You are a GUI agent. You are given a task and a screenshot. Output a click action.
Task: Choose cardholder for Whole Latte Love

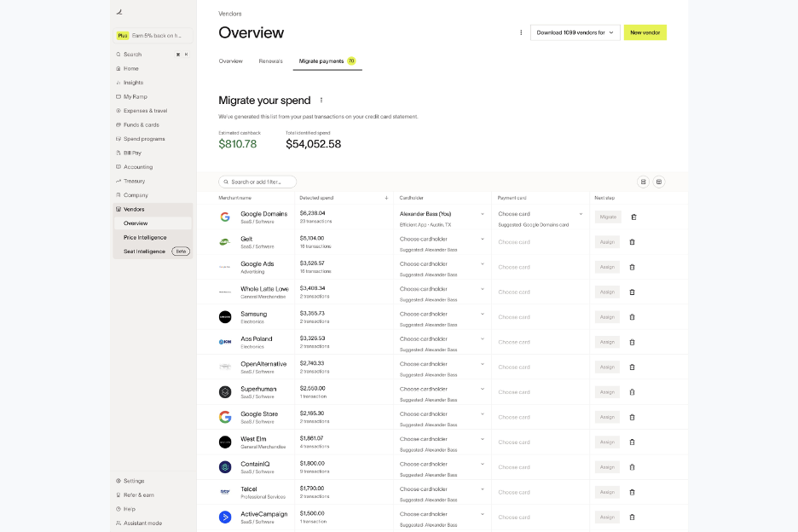coord(442,289)
